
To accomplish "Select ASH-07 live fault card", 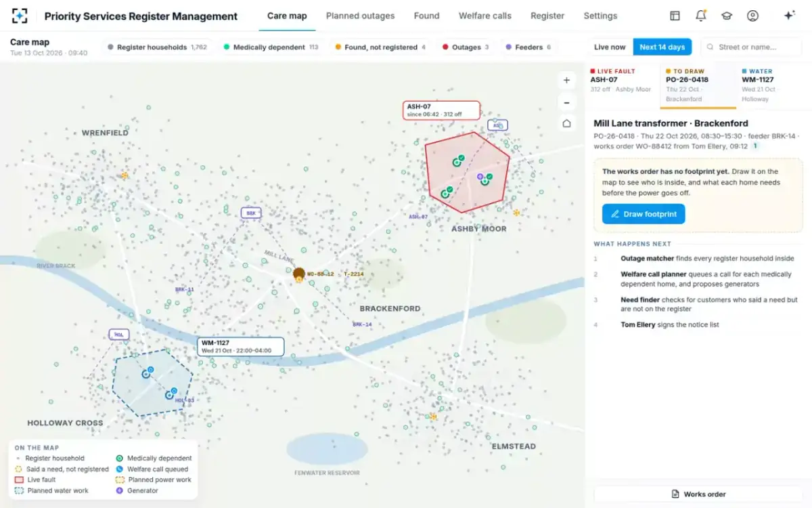I will click(x=623, y=85).
